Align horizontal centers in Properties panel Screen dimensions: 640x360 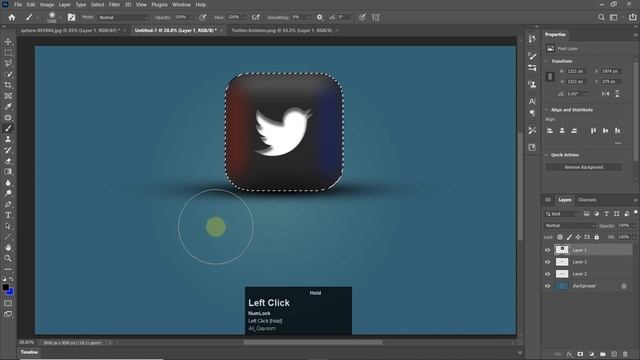[x=562, y=131]
